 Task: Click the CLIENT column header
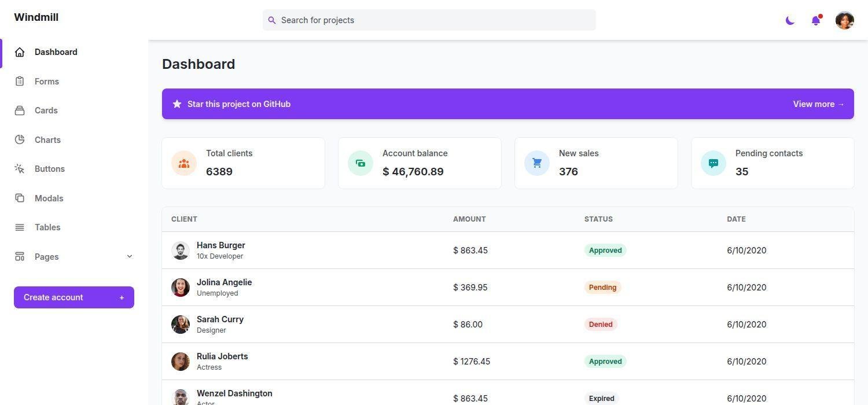184,219
